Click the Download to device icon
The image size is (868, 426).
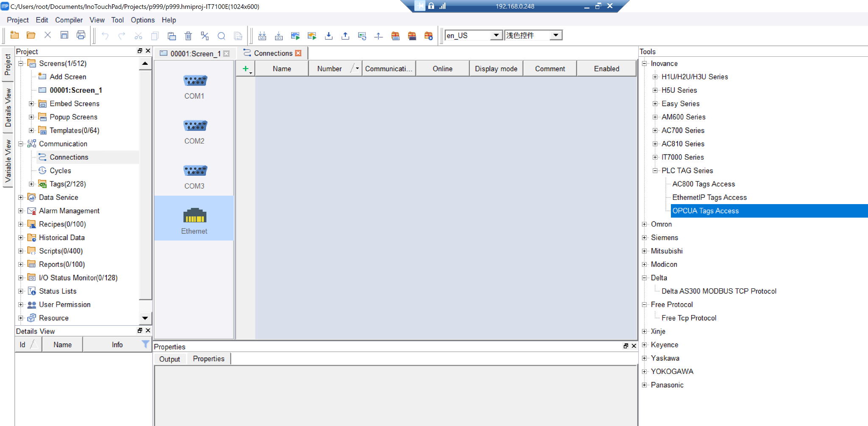coord(328,36)
